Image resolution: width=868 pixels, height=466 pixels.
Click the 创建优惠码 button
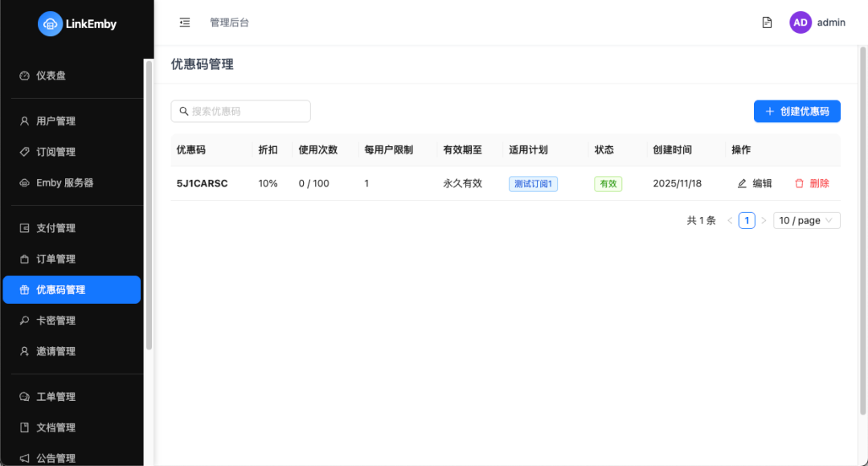pyautogui.click(x=796, y=111)
